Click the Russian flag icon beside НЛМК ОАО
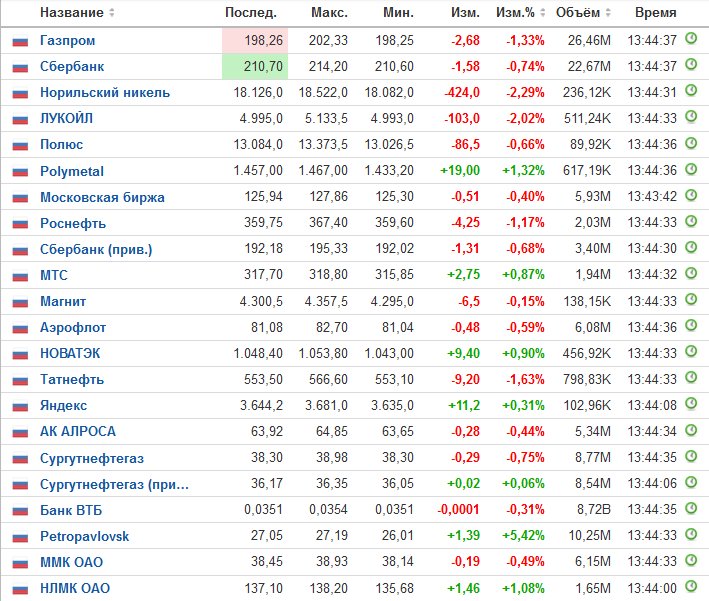The width and height of the screenshot is (709, 601). tap(20, 589)
